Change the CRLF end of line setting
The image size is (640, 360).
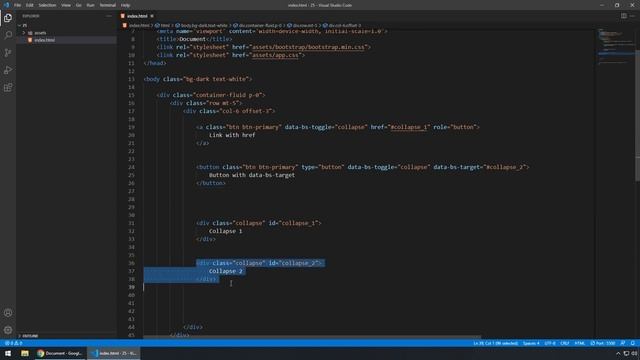[x=565, y=343]
